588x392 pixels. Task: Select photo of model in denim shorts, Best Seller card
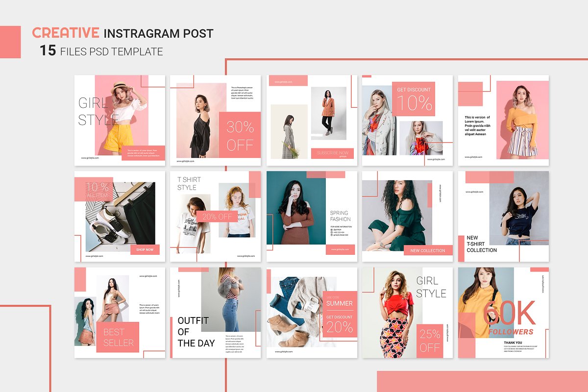(85, 321)
